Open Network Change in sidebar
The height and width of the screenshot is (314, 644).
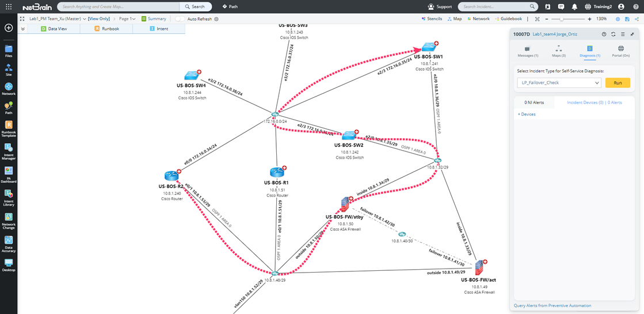click(9, 221)
